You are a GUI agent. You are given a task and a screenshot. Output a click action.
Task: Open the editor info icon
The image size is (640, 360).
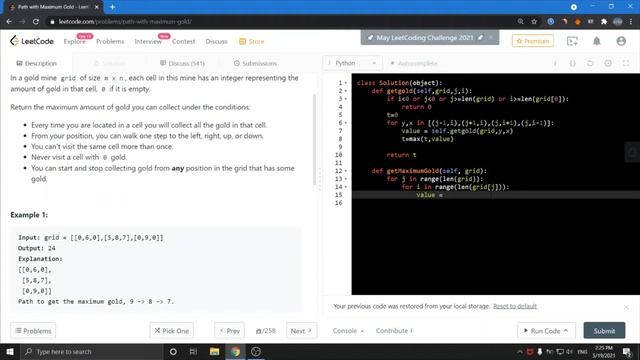pos(555,63)
